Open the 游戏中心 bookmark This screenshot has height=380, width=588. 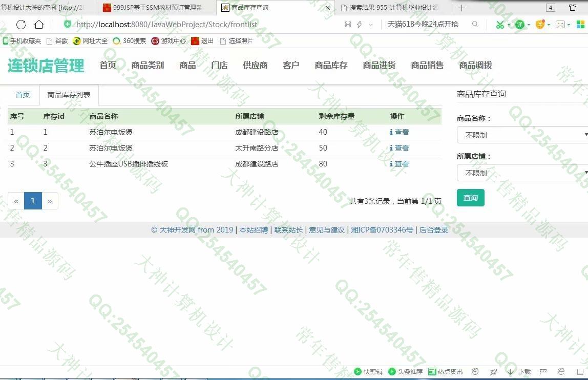pyautogui.click(x=169, y=41)
